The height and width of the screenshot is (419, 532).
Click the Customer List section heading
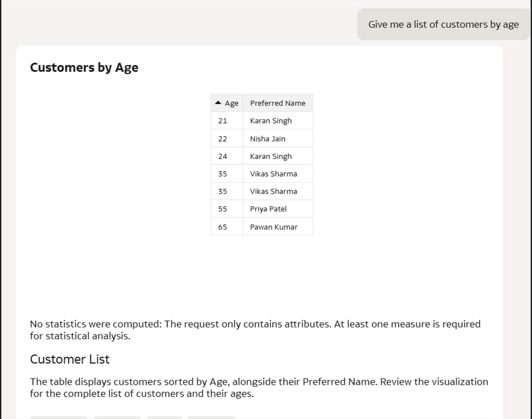click(69, 359)
